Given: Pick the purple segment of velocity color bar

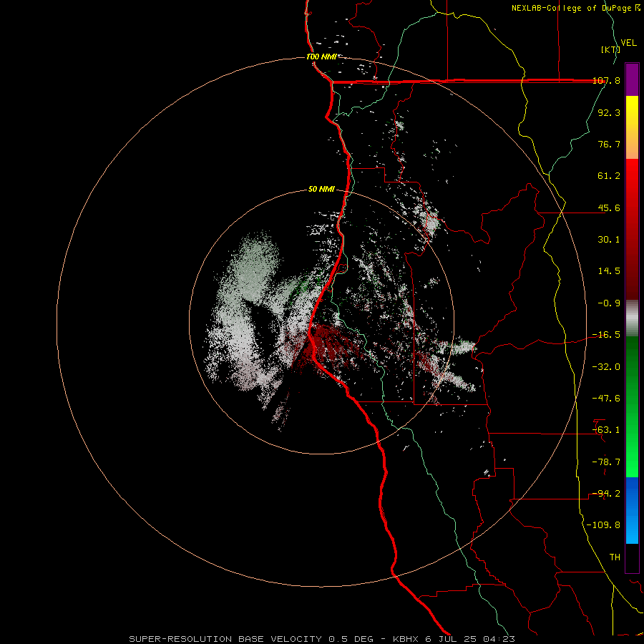Looking at the screenshot, I should click(632, 79).
